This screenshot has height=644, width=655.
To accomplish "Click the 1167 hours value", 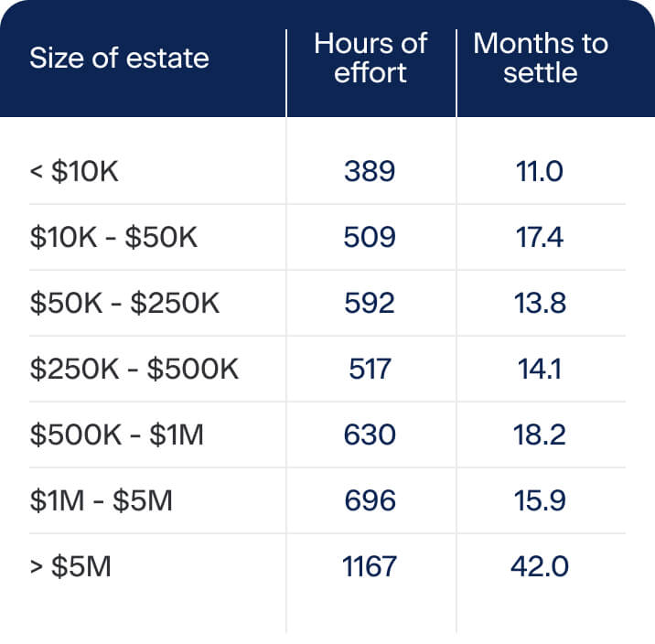I will [x=370, y=566].
